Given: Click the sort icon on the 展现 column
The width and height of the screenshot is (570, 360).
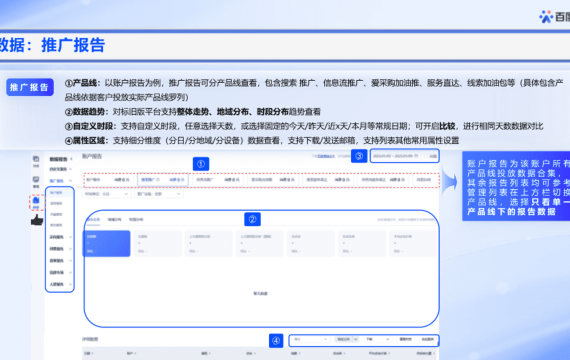Looking at the screenshot, I should point(209,353).
